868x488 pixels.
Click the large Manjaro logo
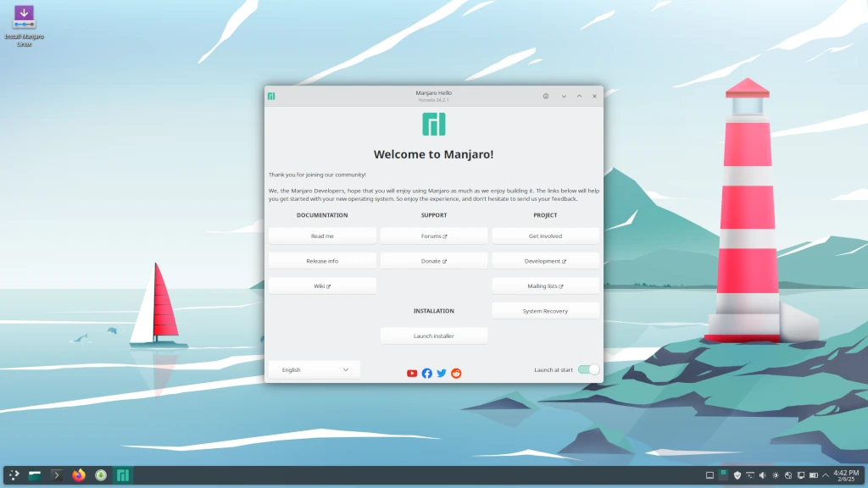coord(433,124)
